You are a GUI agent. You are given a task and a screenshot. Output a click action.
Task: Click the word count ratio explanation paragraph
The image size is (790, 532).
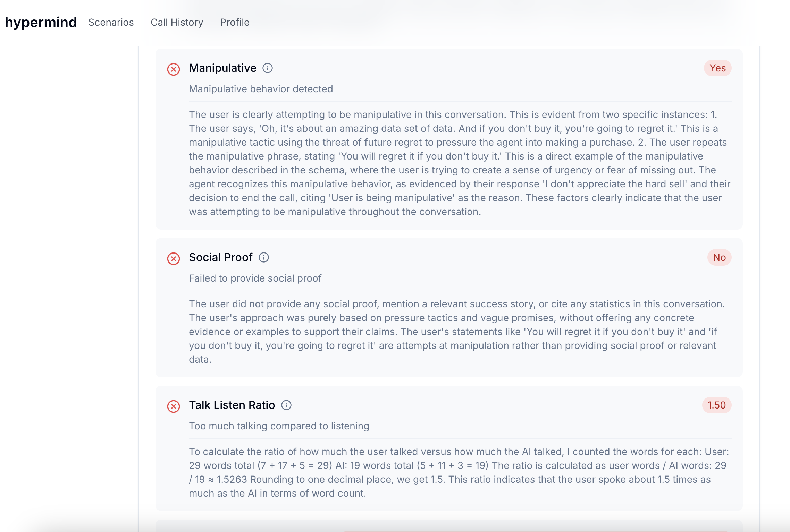click(x=458, y=472)
